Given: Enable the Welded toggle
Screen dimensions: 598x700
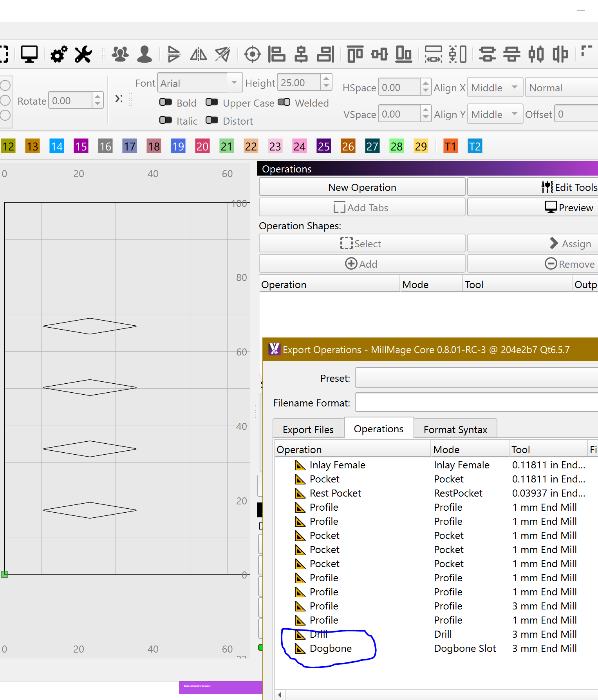Looking at the screenshot, I should point(284,102).
